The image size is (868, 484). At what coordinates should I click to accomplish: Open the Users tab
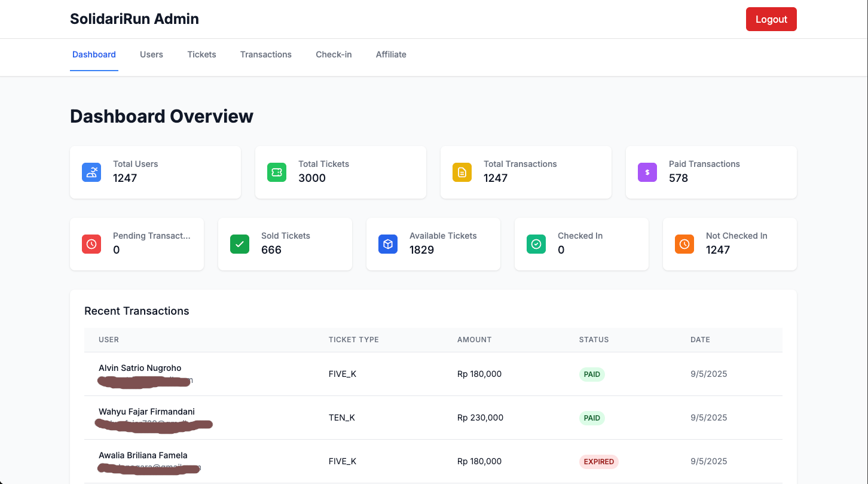pos(151,54)
